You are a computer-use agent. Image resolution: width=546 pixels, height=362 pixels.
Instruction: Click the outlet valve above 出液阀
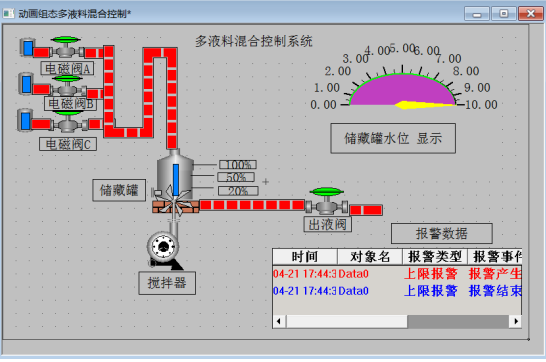coord(326,202)
